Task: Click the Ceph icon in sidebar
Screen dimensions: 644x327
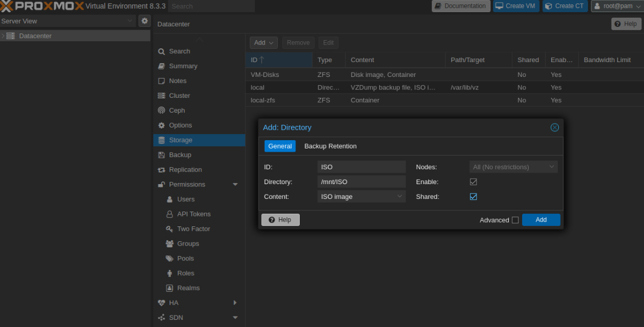Action: tap(161, 110)
